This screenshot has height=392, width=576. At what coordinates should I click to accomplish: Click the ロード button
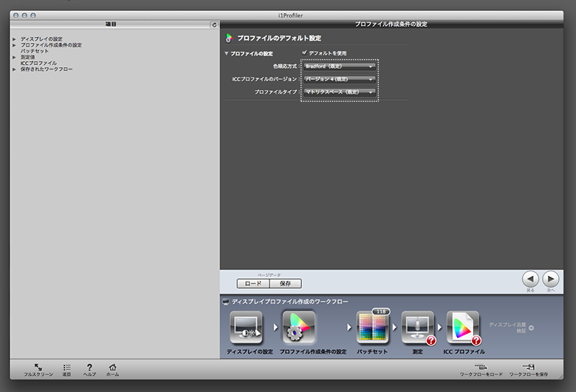pyautogui.click(x=253, y=283)
